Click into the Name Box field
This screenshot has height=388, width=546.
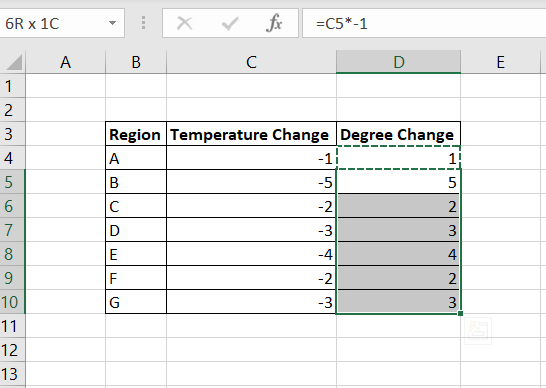pyautogui.click(x=54, y=23)
